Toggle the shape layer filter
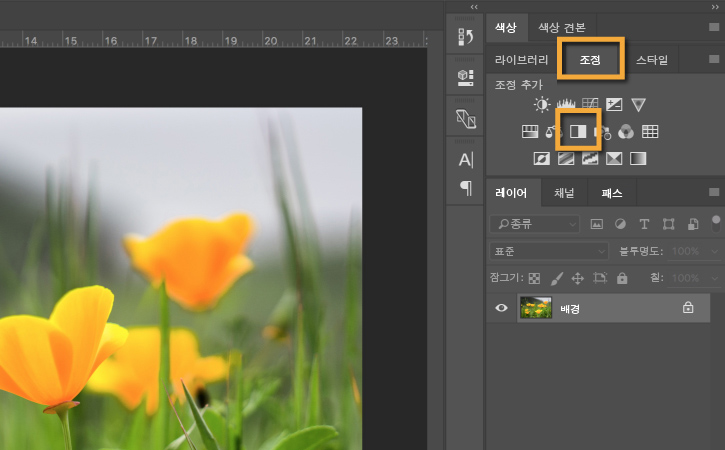This screenshot has height=450, width=725. pyautogui.click(x=669, y=224)
